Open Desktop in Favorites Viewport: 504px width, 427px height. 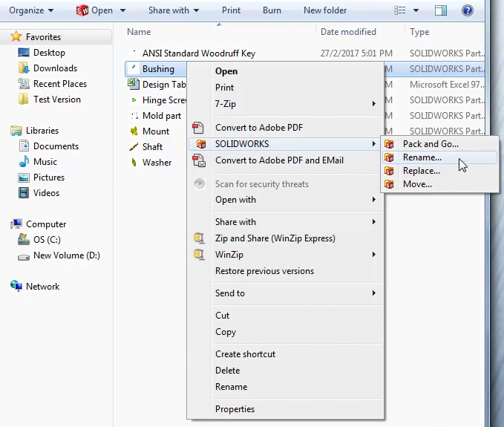pos(49,53)
